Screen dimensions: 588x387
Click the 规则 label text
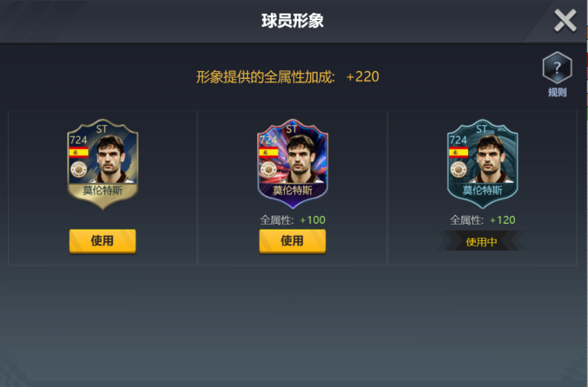557,92
